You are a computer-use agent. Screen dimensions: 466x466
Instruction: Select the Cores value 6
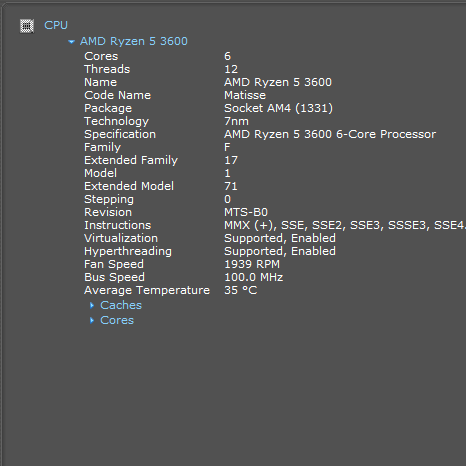point(227,56)
